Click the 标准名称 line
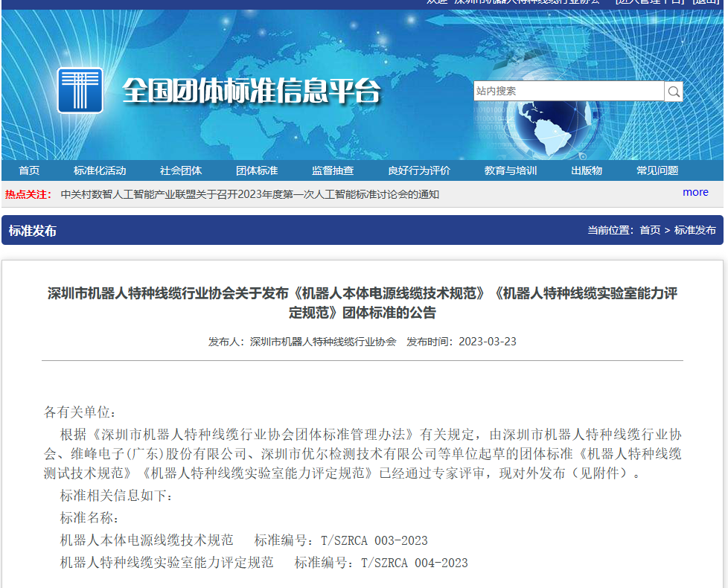This screenshot has width=728, height=588. 89,518
